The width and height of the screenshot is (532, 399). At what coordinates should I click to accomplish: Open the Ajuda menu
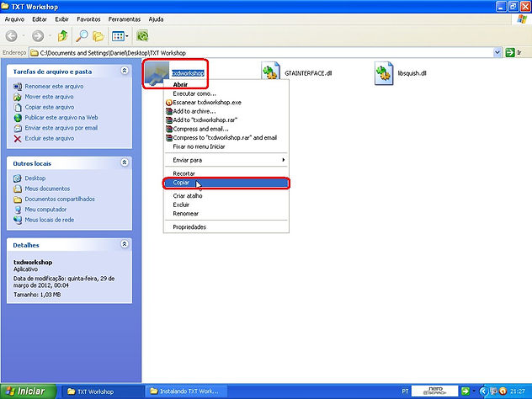[x=156, y=19]
